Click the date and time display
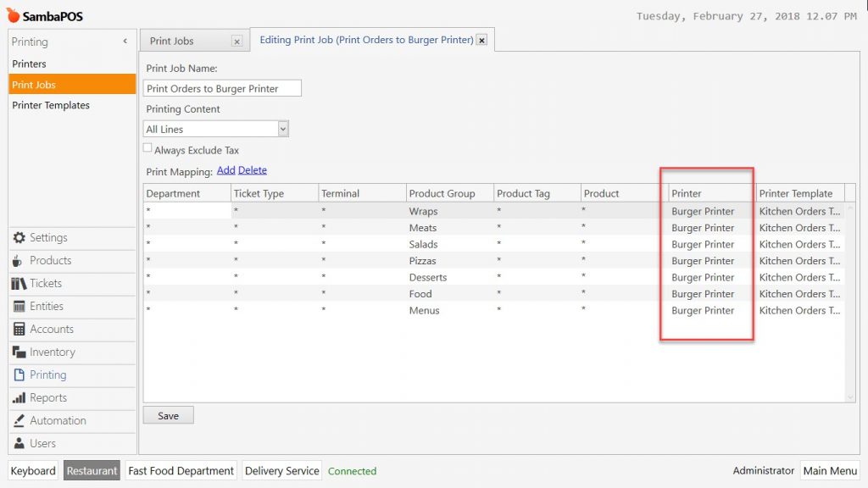Screen dimensions: 868x488 coord(746,16)
